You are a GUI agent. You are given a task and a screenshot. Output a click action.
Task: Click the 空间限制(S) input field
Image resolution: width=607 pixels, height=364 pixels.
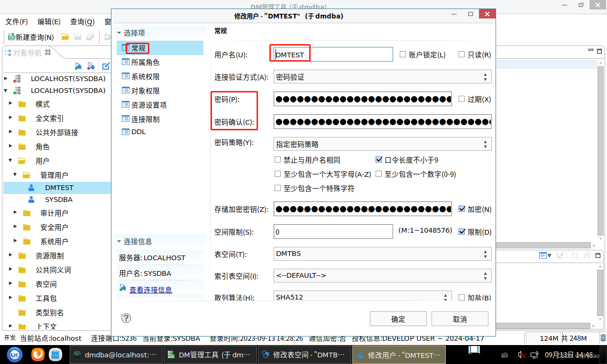coord(333,232)
